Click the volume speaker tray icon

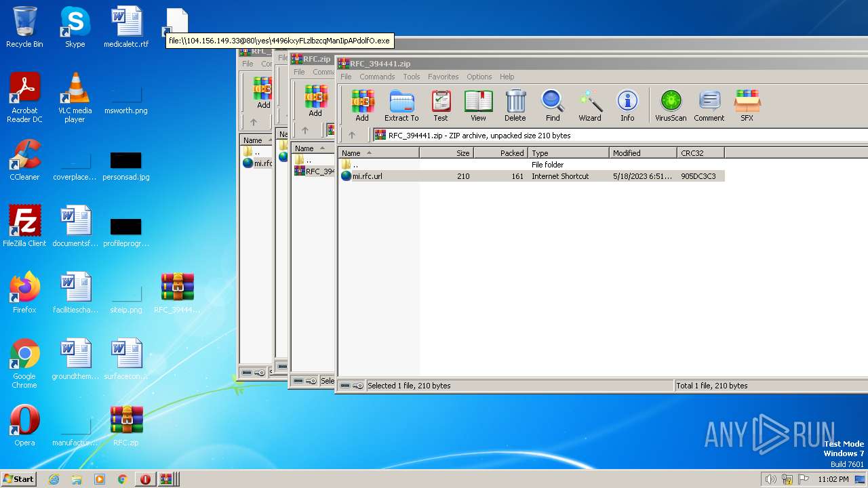point(770,479)
